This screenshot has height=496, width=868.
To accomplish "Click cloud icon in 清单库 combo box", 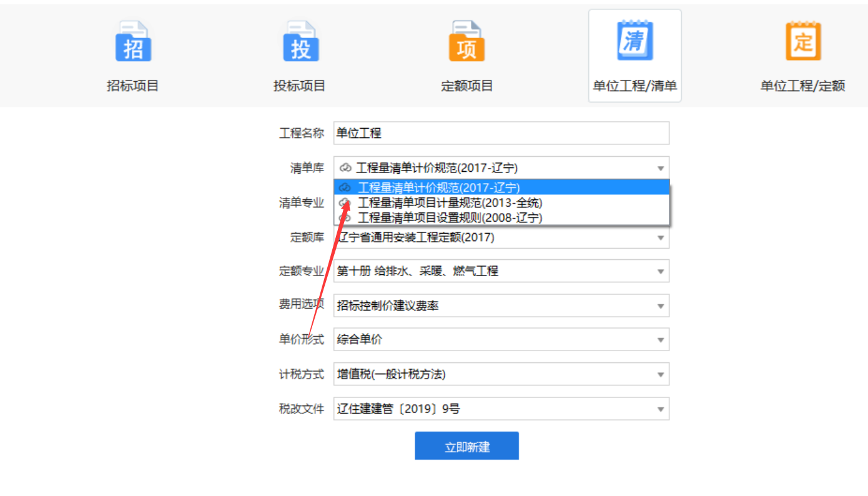I will click(345, 168).
